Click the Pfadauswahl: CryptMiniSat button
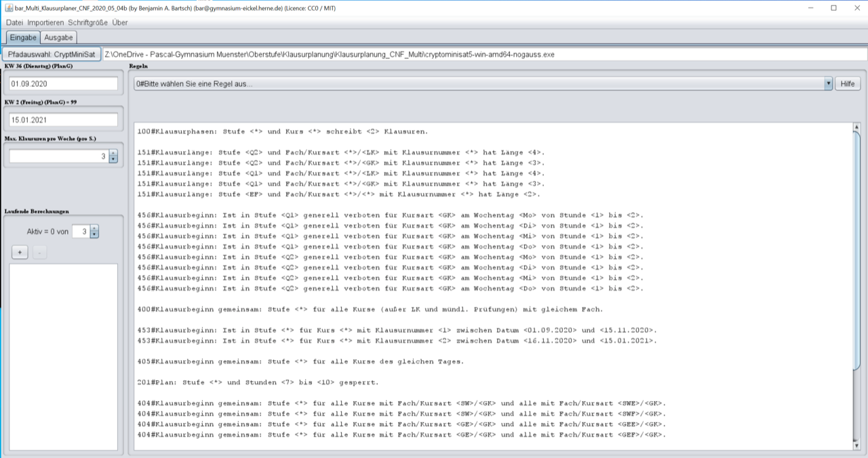 pos(52,54)
